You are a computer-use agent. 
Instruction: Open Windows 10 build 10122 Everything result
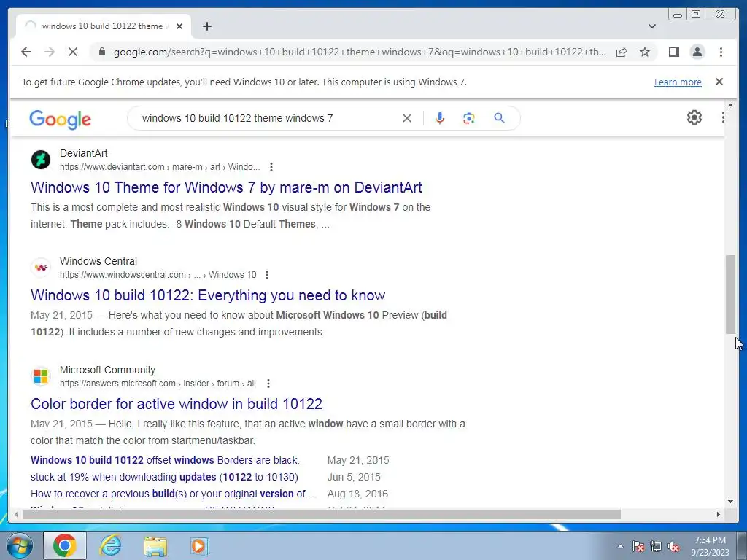(208, 295)
